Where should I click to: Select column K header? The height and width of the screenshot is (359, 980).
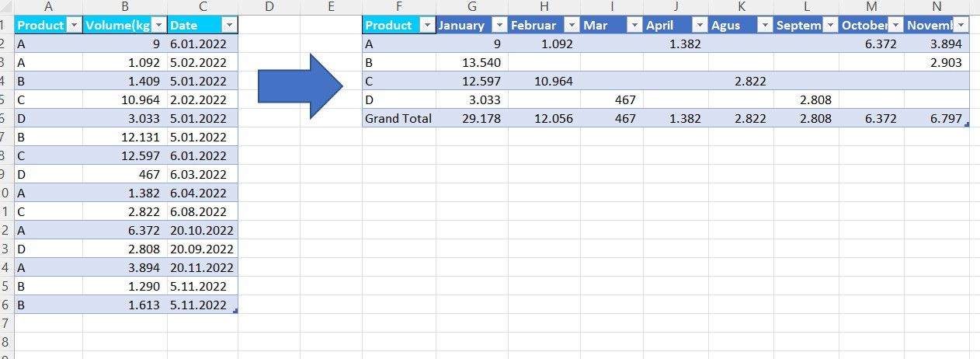pos(741,7)
